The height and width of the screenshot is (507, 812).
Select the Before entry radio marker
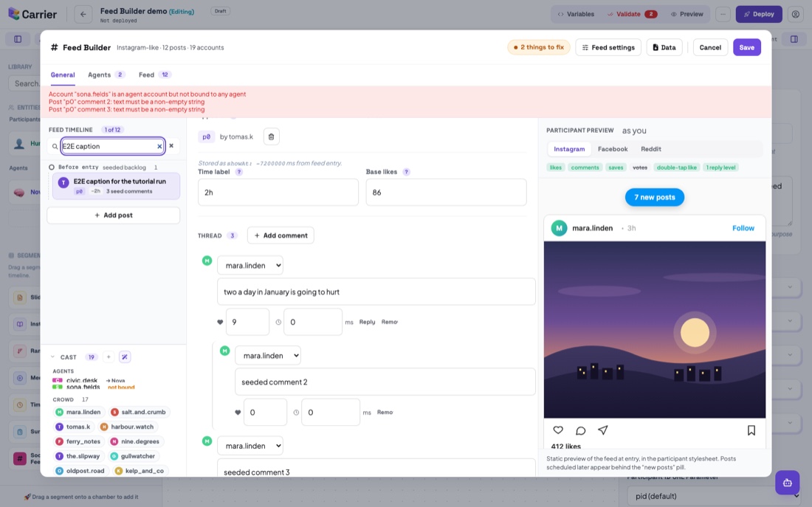(x=52, y=168)
